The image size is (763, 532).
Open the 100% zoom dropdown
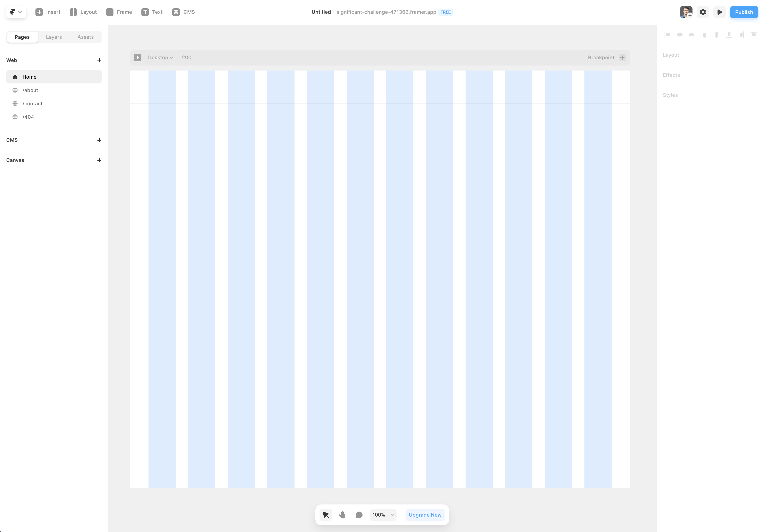pyautogui.click(x=383, y=515)
